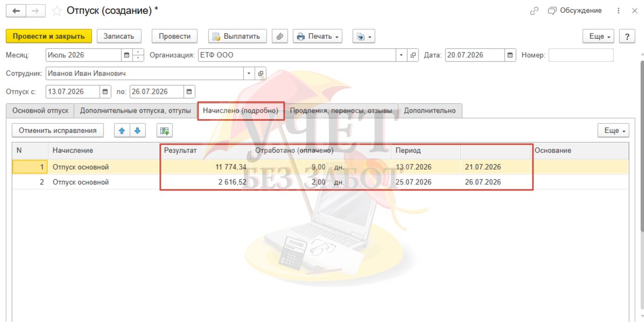This screenshot has height=322, width=644.
Task: Open the three-dot window menu
Action: click(619, 11)
